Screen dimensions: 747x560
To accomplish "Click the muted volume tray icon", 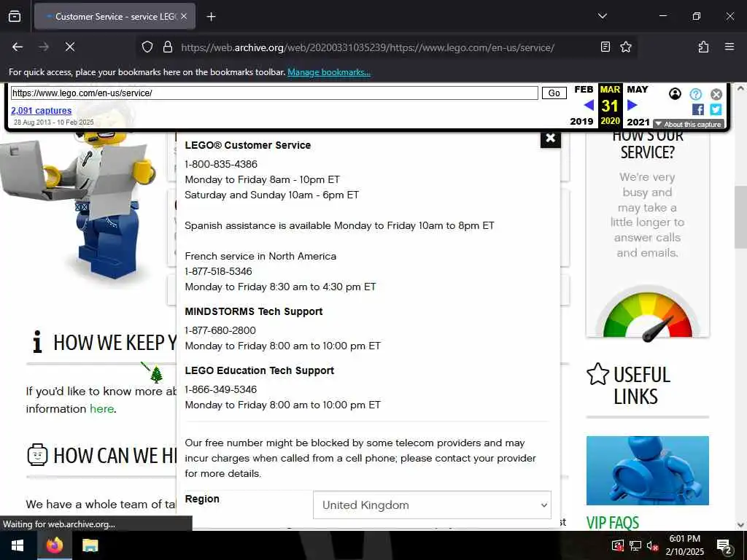I will [652, 545].
